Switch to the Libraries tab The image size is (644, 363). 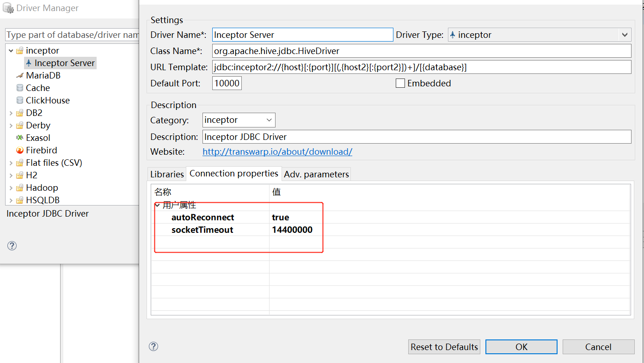[x=167, y=174]
